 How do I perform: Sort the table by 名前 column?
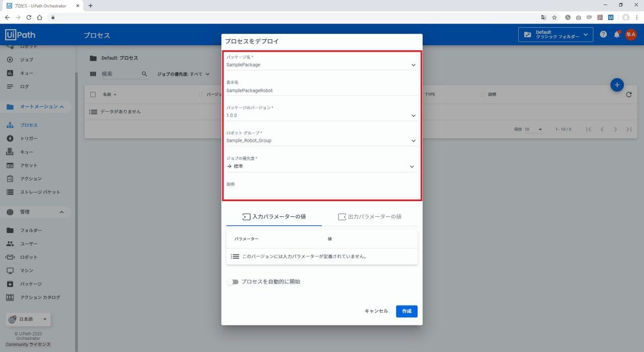point(109,95)
